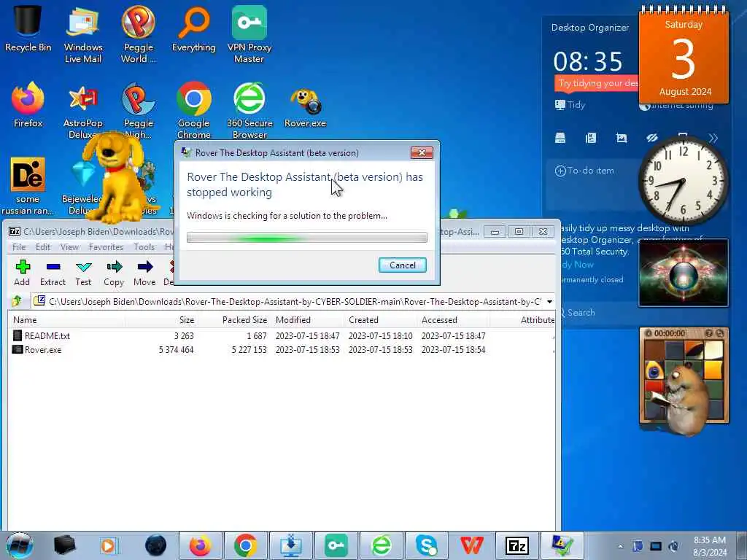Viewport: 747px width, 560px height.
Task: Select the Rover.exe desktop icon
Action: (x=306, y=109)
